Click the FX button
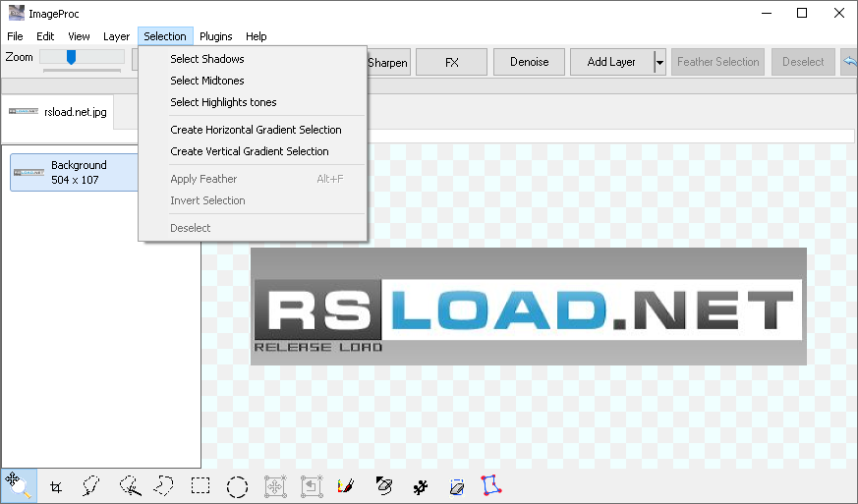 point(451,62)
